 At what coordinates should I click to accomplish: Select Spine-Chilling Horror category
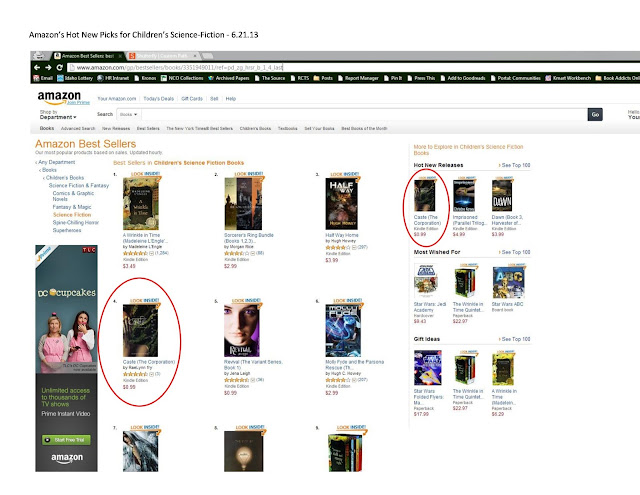[x=76, y=222]
